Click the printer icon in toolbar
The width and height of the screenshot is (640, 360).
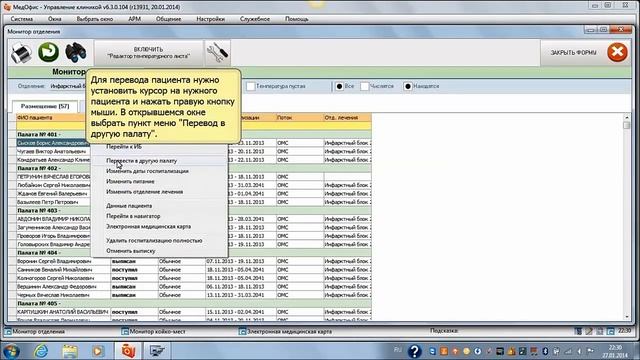pyautogui.click(x=21, y=53)
